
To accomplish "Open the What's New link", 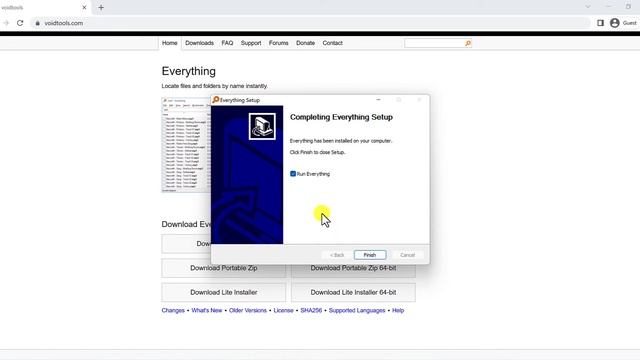I will pos(207,310).
